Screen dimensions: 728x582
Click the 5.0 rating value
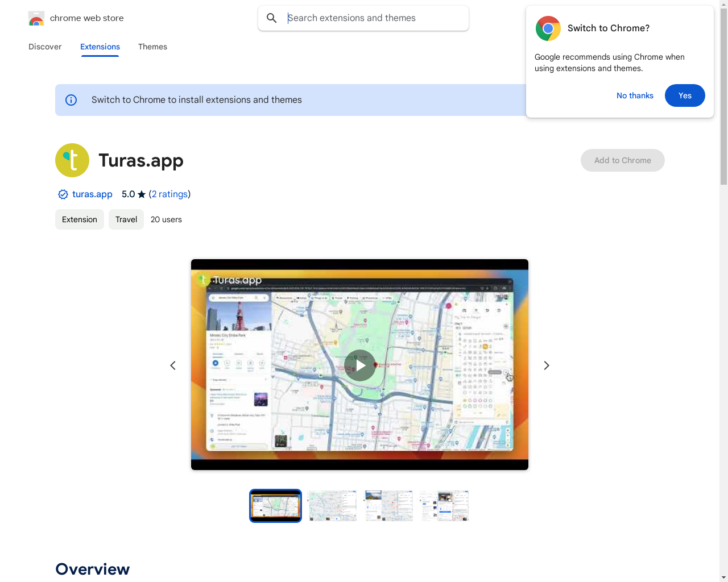[128, 194]
